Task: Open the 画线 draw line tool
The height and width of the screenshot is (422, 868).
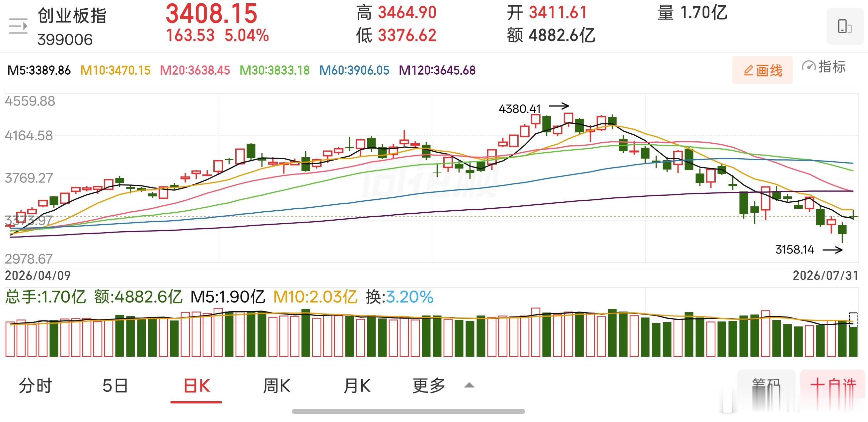Action: click(x=762, y=70)
